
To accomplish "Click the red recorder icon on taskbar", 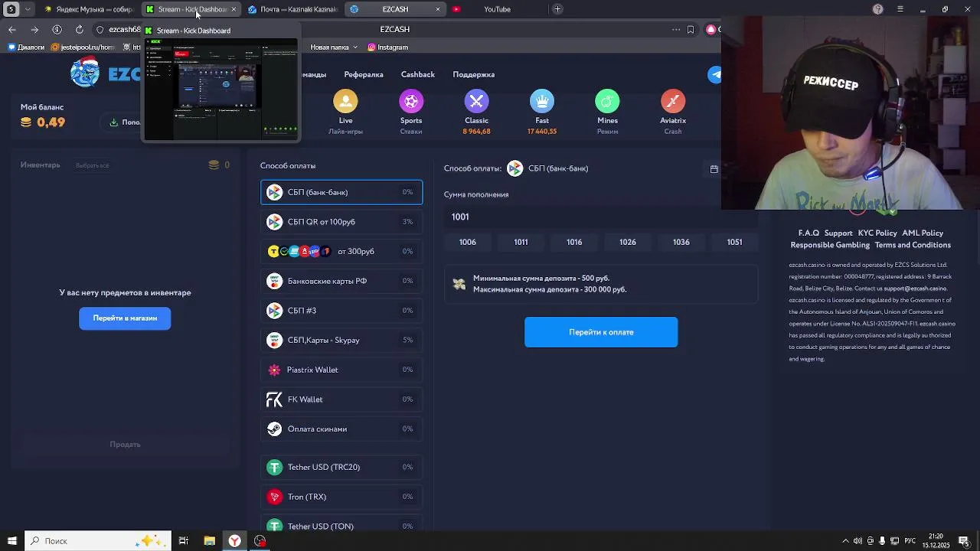I will click(260, 540).
